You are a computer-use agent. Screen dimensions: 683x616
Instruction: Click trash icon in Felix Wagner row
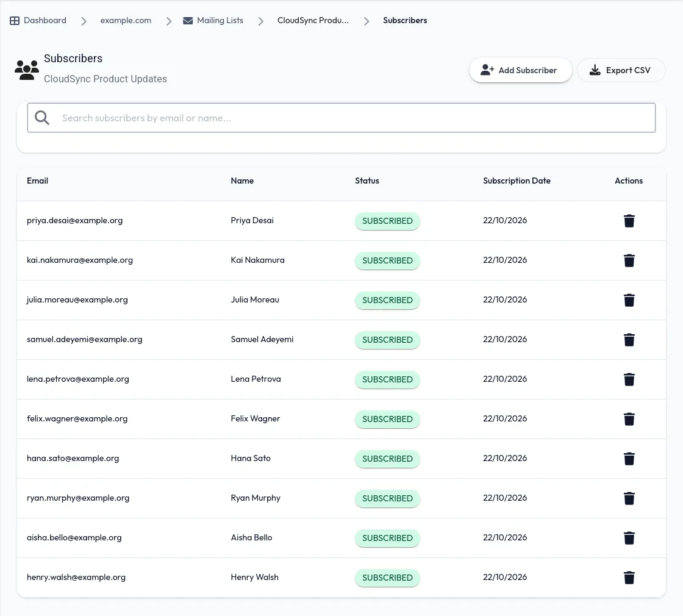[x=629, y=419]
